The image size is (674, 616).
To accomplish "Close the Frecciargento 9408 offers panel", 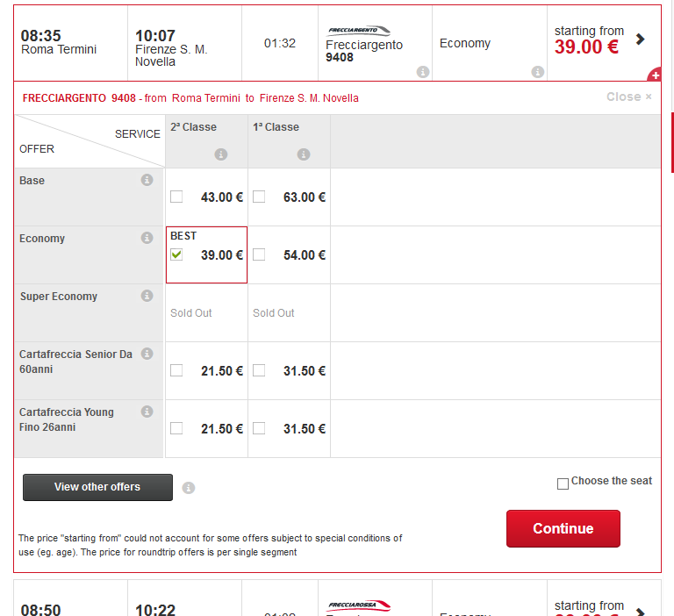I will [x=629, y=97].
